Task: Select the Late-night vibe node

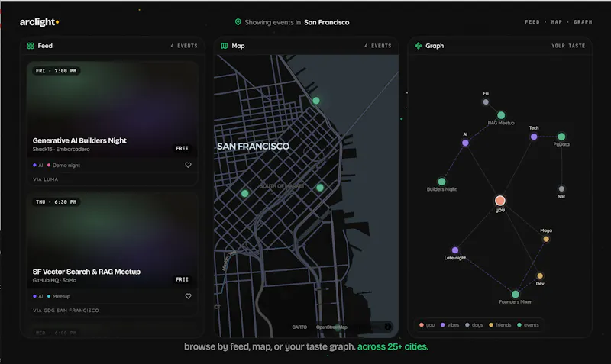Action: coord(454,250)
